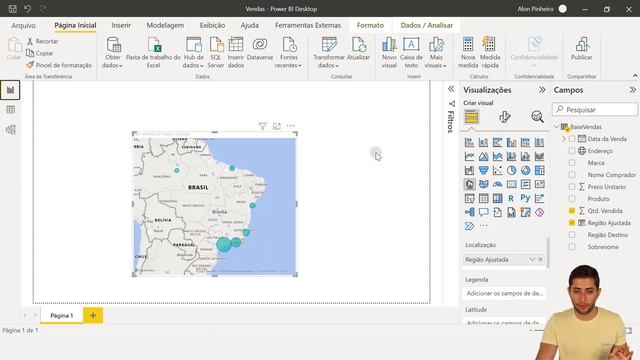Uncheck the Qtd. Vendida checkbox
Image resolution: width=640 pixels, height=360 pixels.
[x=572, y=211]
